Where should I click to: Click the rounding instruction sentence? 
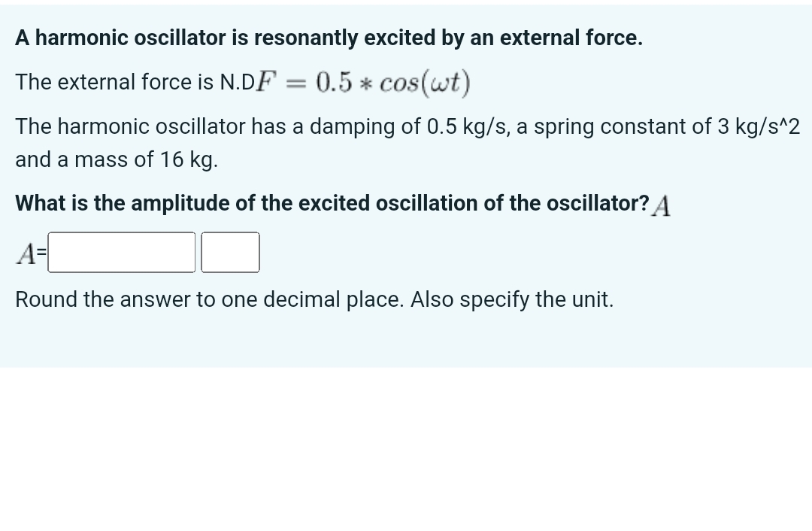pyautogui.click(x=314, y=299)
